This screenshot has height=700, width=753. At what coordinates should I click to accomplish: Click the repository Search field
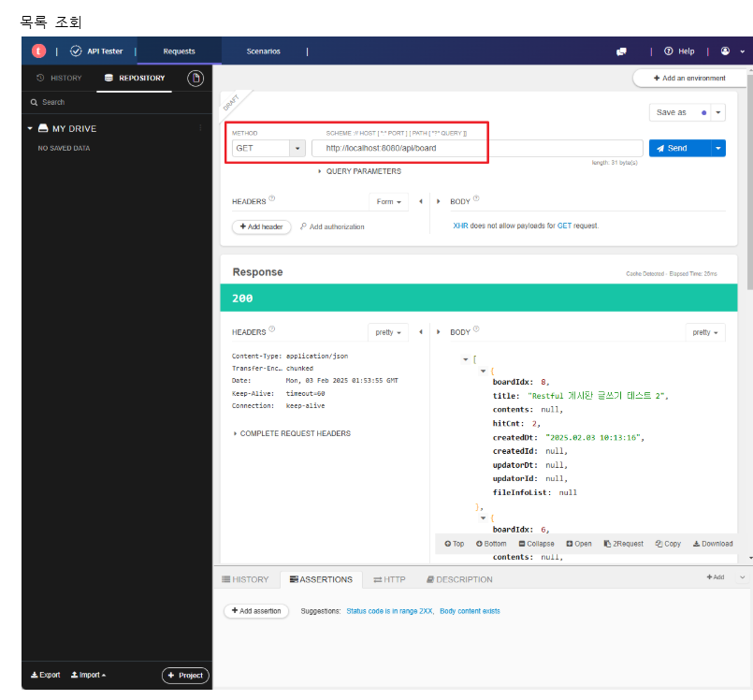117,102
